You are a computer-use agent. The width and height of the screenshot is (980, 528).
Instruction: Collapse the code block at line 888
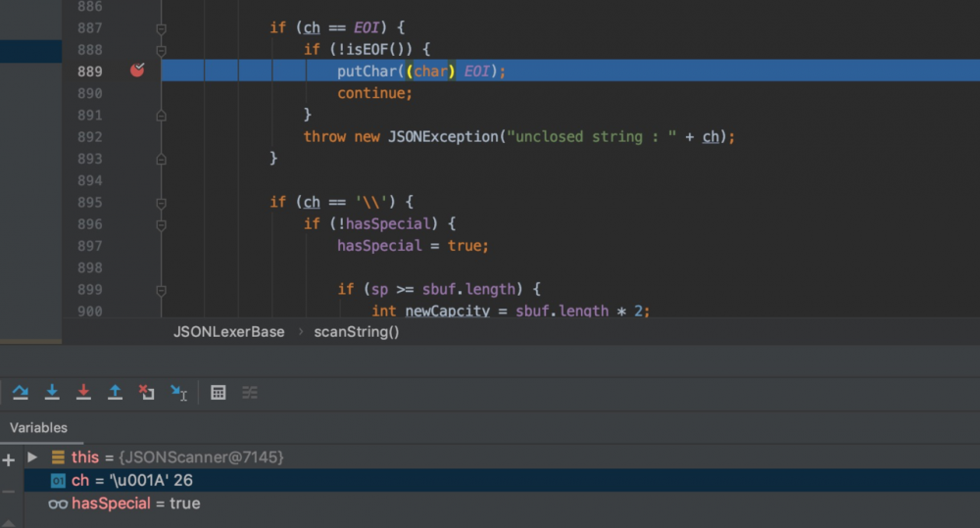pyautogui.click(x=162, y=51)
